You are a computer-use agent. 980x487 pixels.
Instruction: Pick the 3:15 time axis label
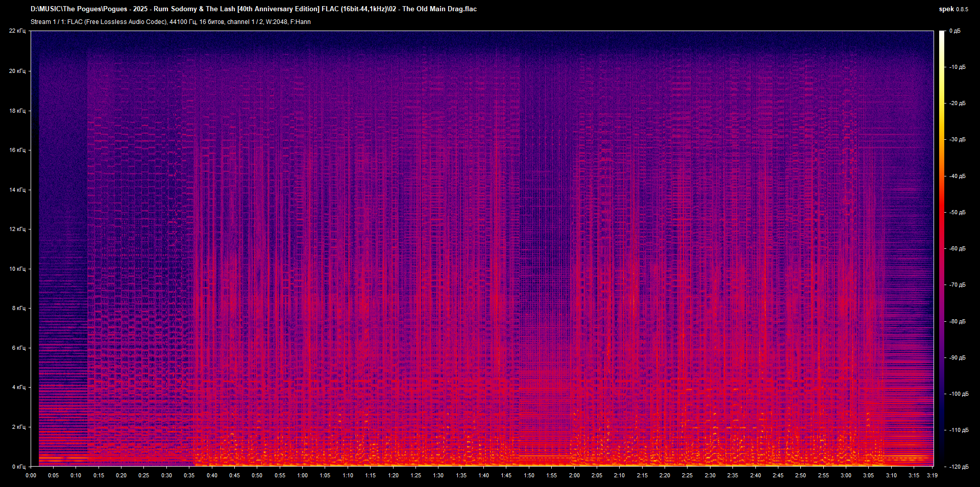(914, 475)
